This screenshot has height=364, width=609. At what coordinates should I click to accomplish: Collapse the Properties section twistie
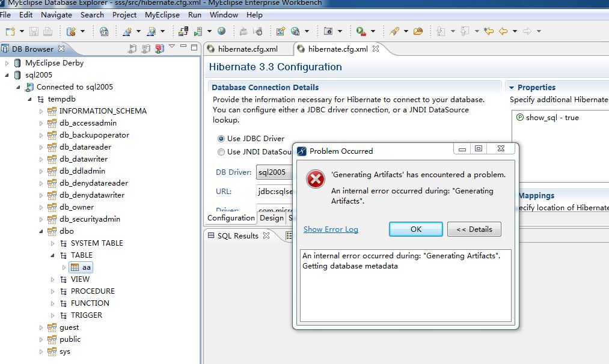point(512,88)
